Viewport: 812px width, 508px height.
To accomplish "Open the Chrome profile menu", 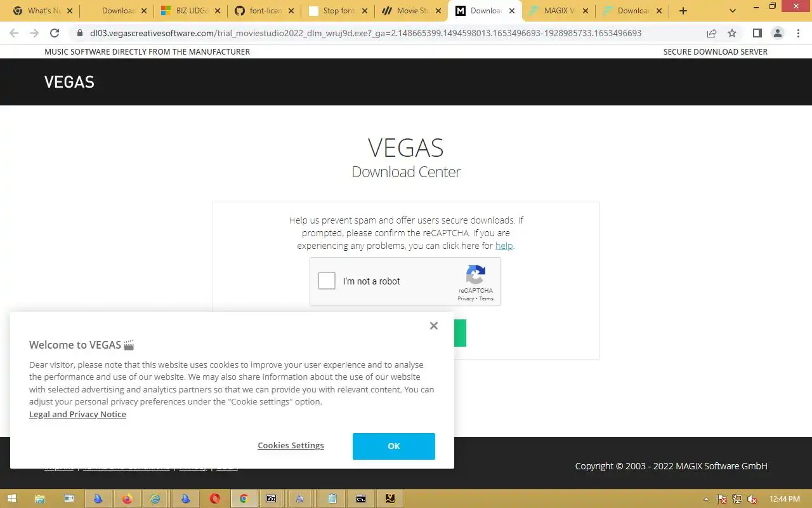I will pos(778,33).
